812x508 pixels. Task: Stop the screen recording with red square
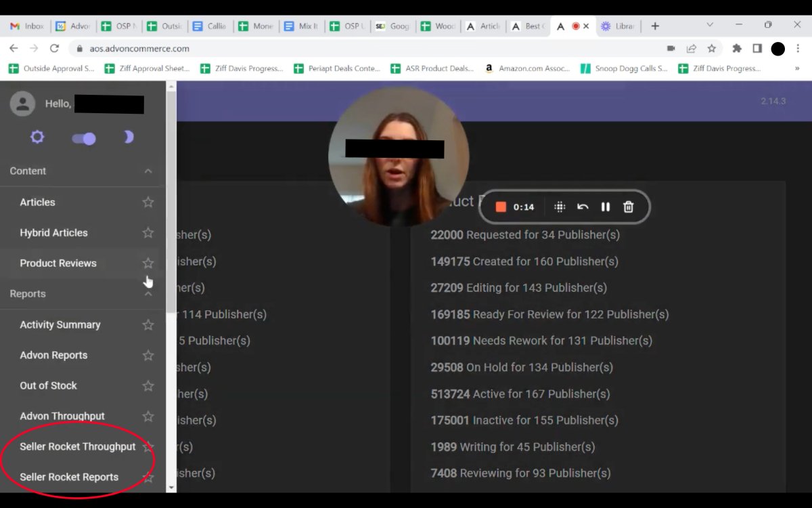[501, 207]
